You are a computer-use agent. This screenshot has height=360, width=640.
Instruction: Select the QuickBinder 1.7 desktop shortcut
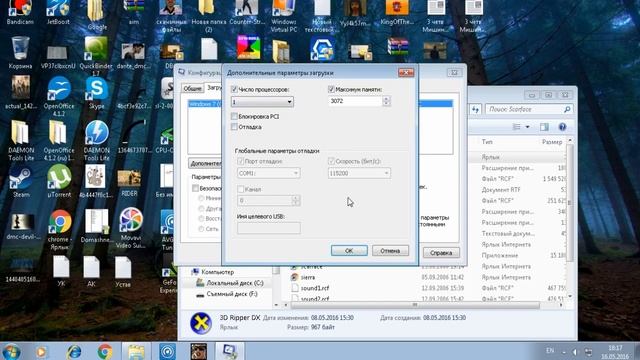[x=96, y=56]
